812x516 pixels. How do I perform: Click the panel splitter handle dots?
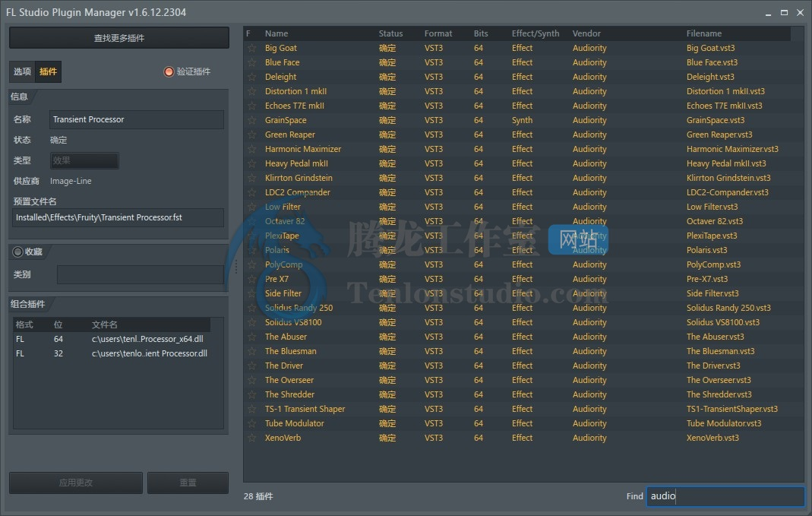coord(236,267)
